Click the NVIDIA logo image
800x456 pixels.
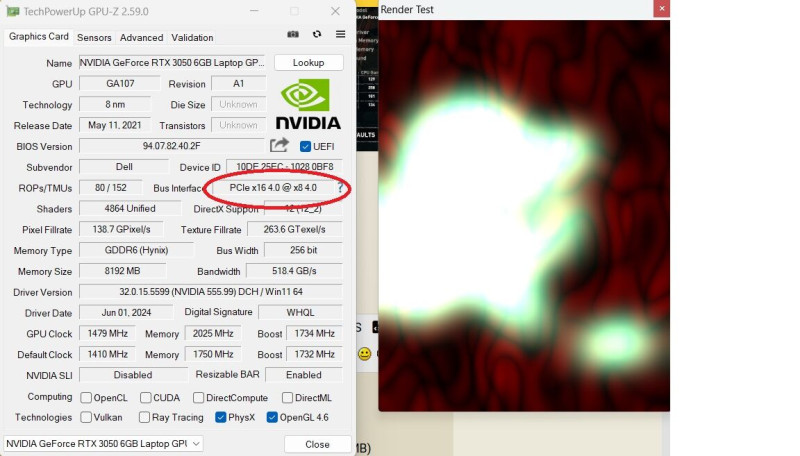[308, 104]
